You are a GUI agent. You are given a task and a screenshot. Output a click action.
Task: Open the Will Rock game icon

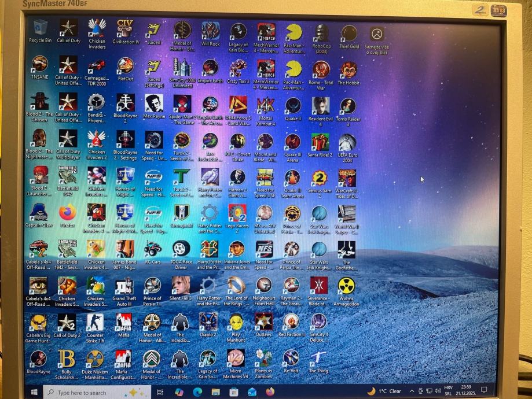pyautogui.click(x=210, y=35)
